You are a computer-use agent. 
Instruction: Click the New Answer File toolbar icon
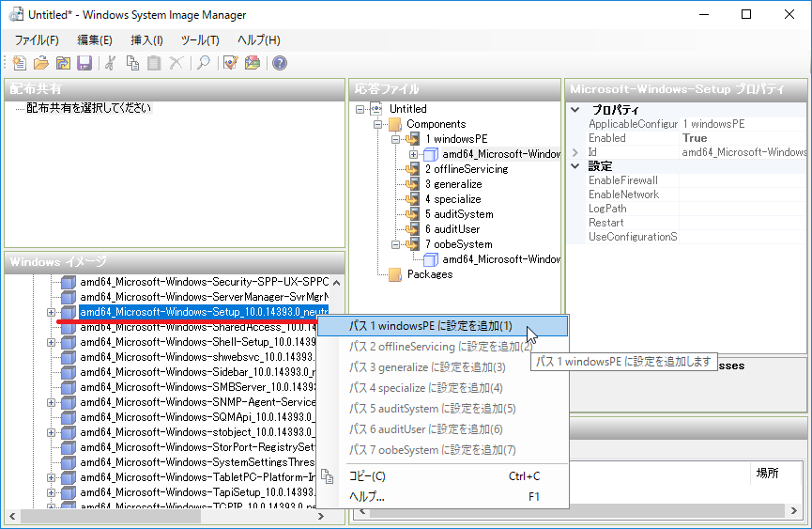20,63
